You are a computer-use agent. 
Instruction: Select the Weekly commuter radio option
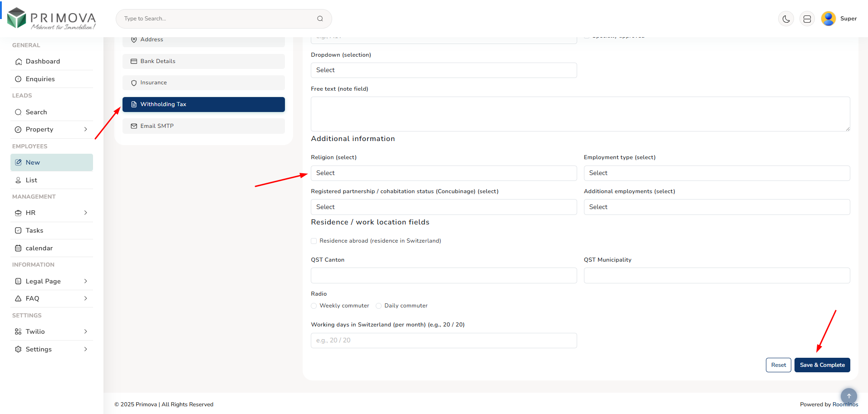coord(314,306)
